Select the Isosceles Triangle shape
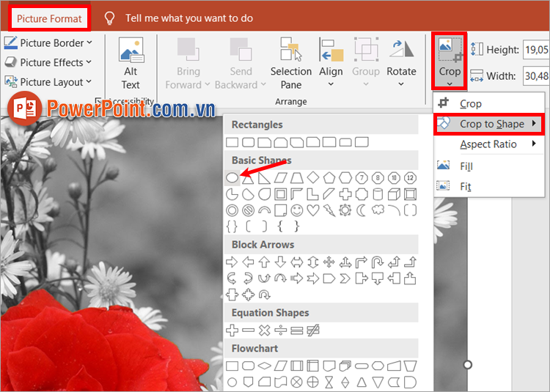The image size is (550, 392). click(x=248, y=178)
